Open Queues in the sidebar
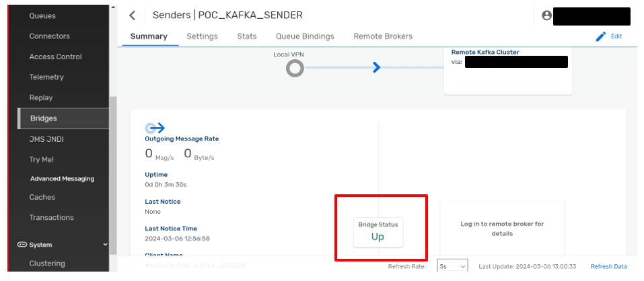The width and height of the screenshot is (644, 281). click(42, 16)
